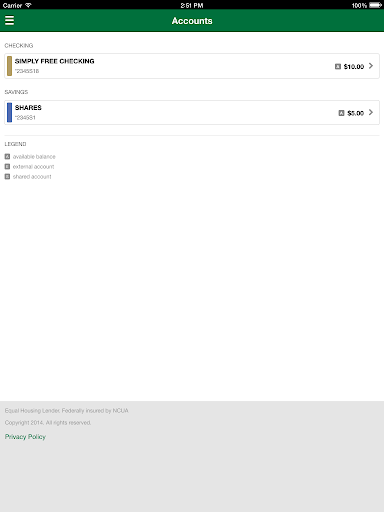Open the Privacy Policy link
384x512 pixels.
(x=25, y=437)
